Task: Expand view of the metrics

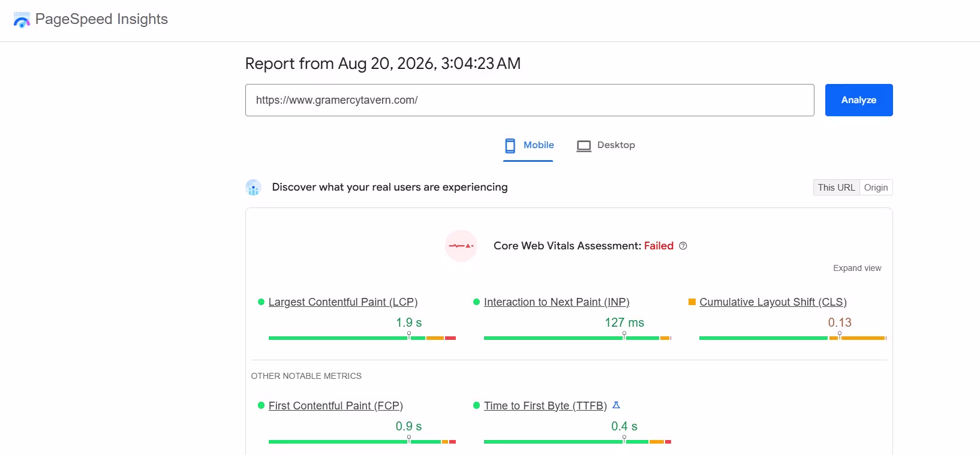Action: pos(857,268)
